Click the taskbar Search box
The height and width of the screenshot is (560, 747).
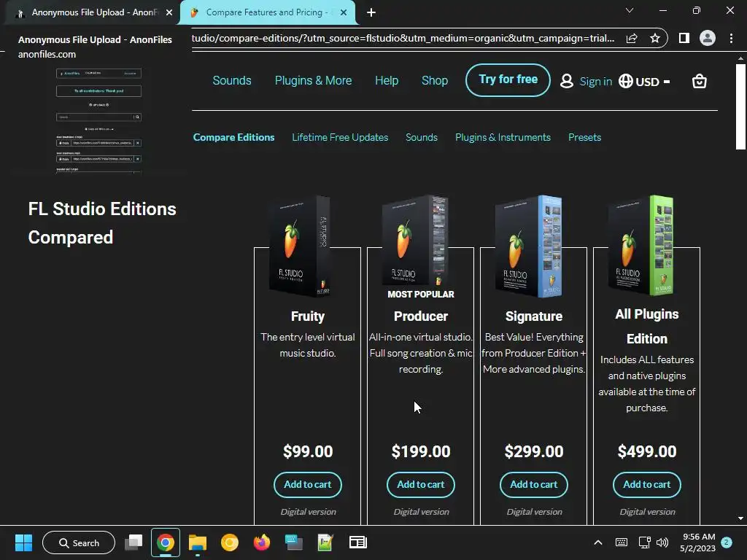click(79, 542)
